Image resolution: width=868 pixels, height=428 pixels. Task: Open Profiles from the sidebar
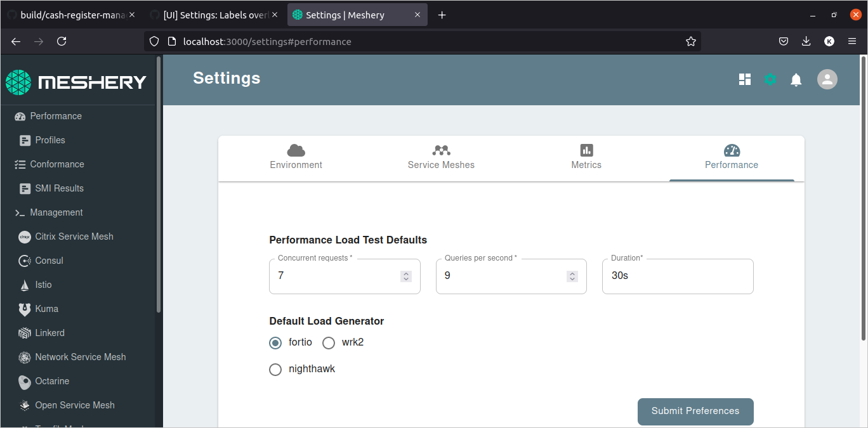tap(49, 140)
